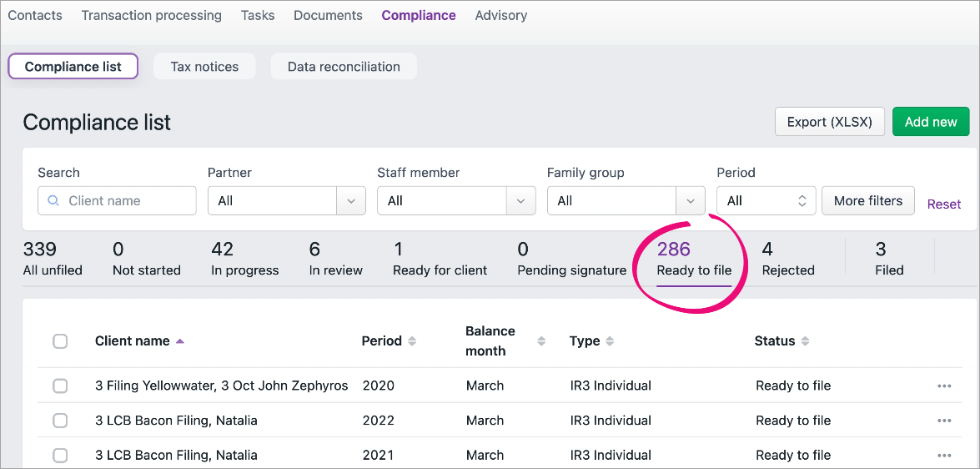Open the Advisory menu item
980x469 pixels.
500,15
